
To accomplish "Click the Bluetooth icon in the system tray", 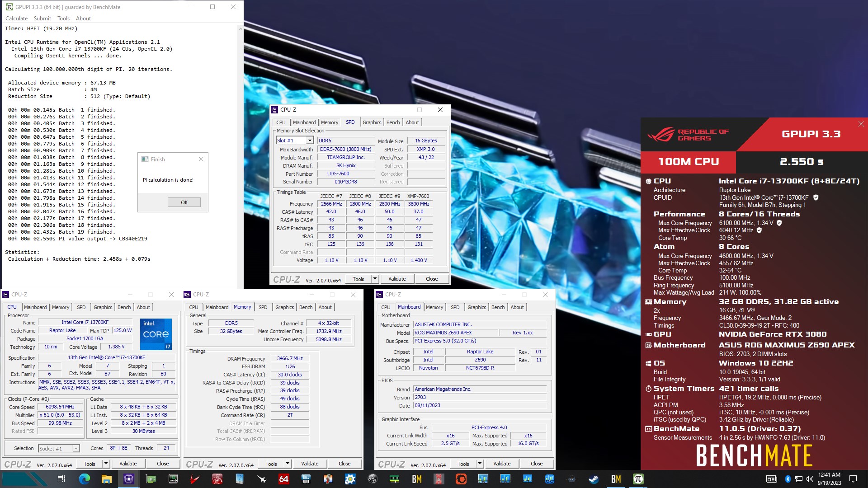I will pos(788,479).
